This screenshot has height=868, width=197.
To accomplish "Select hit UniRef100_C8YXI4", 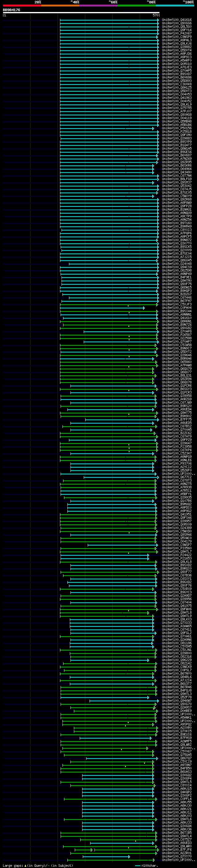I will (x=177, y=785).
